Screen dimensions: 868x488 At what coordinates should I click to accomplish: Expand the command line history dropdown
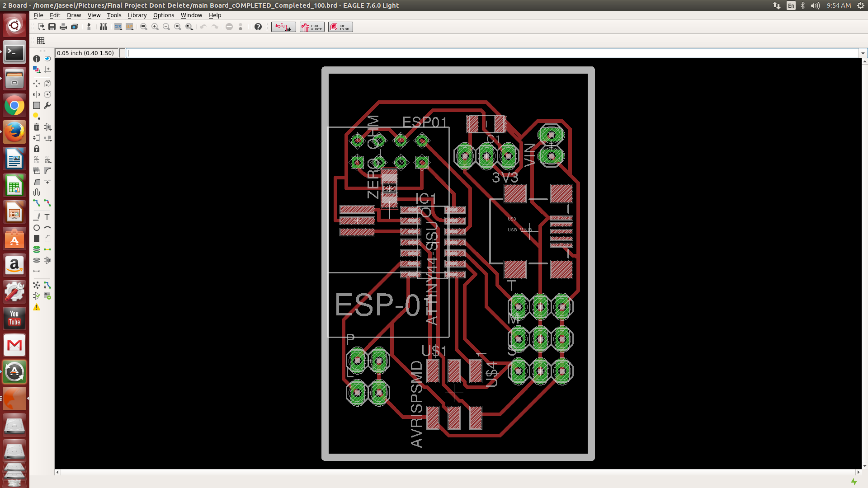[x=863, y=53]
